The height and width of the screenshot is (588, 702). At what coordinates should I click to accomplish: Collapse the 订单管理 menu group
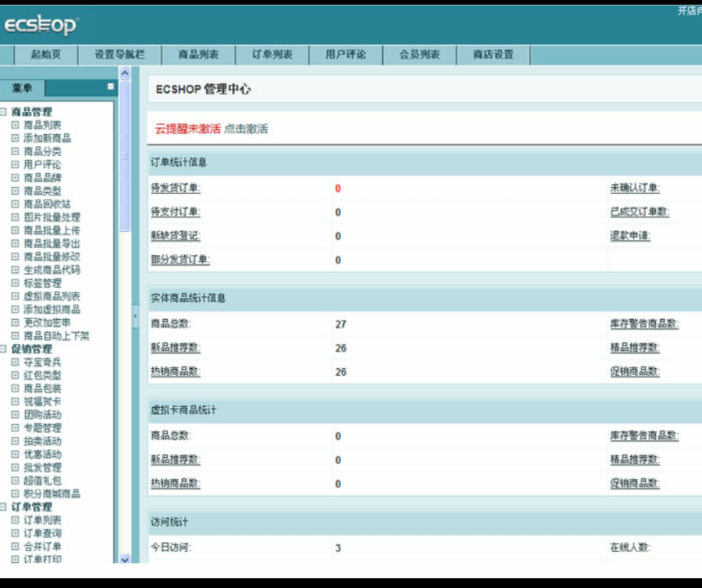click(3, 507)
